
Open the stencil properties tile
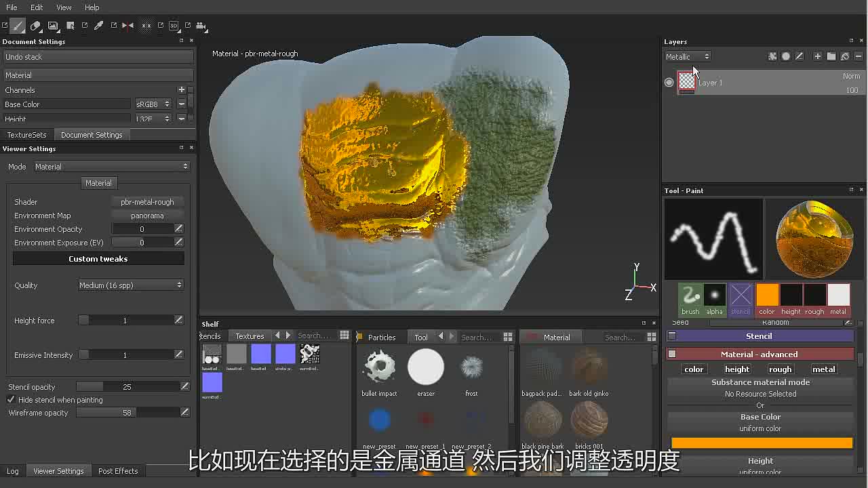(x=741, y=300)
